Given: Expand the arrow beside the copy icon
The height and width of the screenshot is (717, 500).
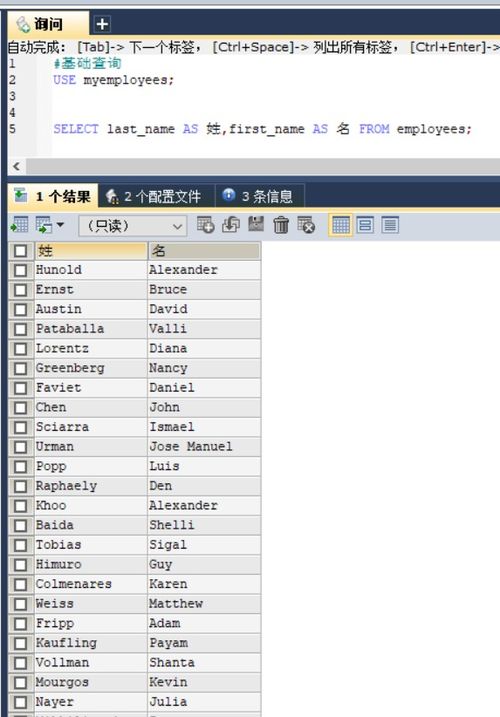Looking at the screenshot, I should click(x=60, y=225).
